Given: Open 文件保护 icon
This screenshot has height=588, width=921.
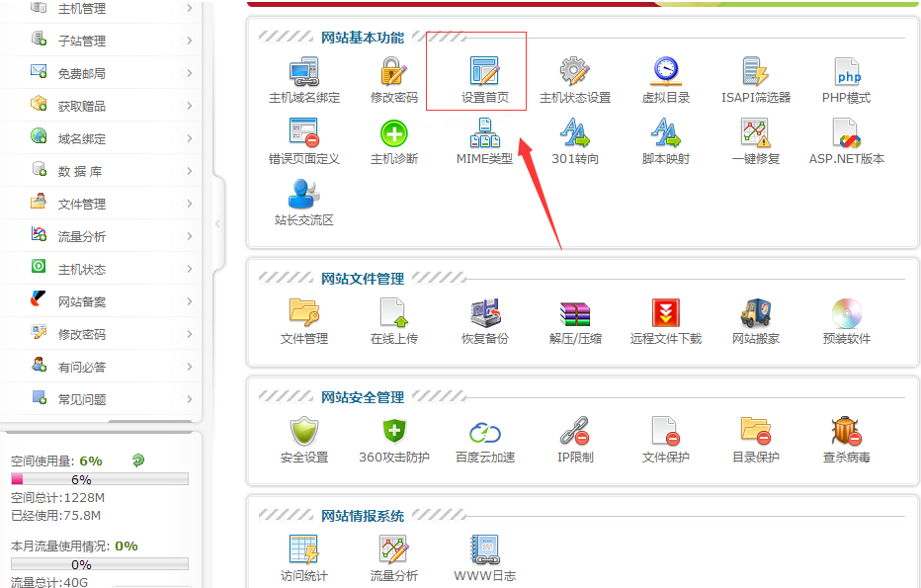Looking at the screenshot, I should (665, 431).
